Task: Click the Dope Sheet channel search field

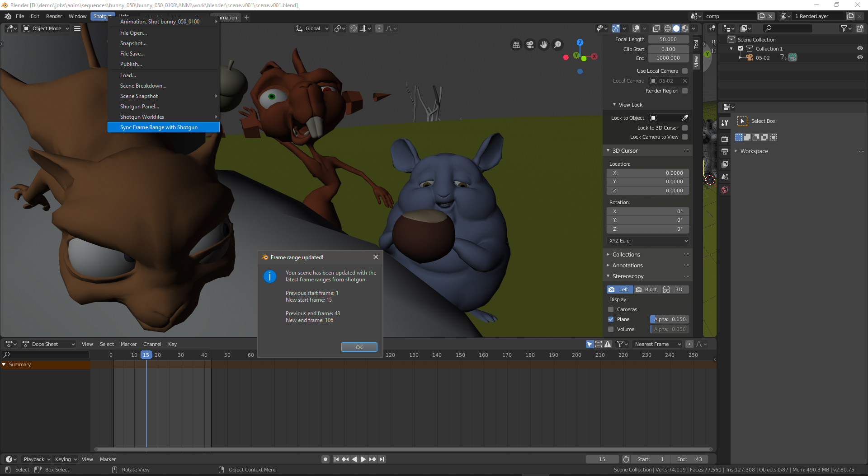Action: [45, 355]
